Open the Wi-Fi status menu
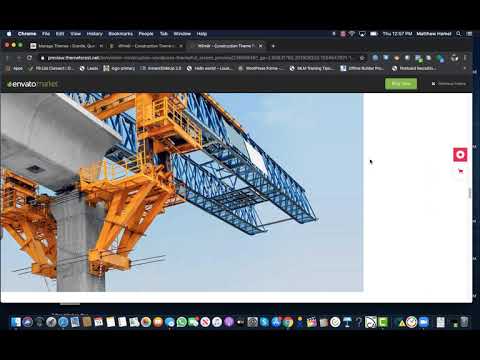Image resolution: width=480 pixels, height=360 pixels. click(352, 34)
